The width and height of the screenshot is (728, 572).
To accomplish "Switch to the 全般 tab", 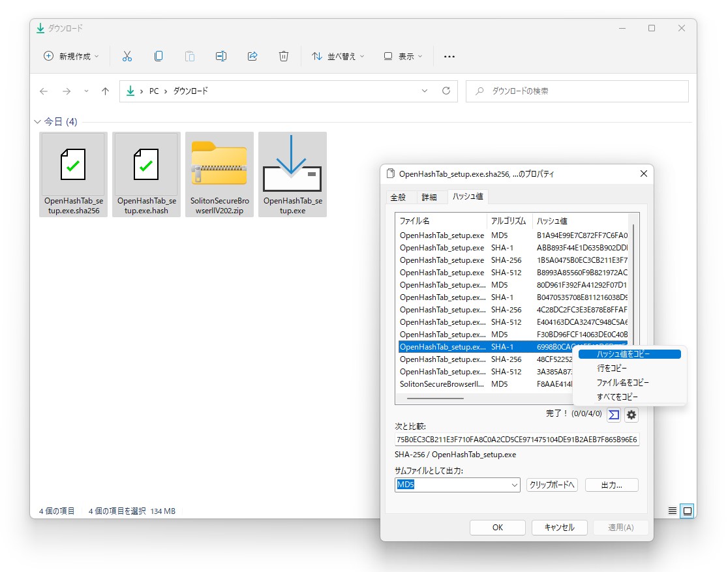I will (x=398, y=198).
